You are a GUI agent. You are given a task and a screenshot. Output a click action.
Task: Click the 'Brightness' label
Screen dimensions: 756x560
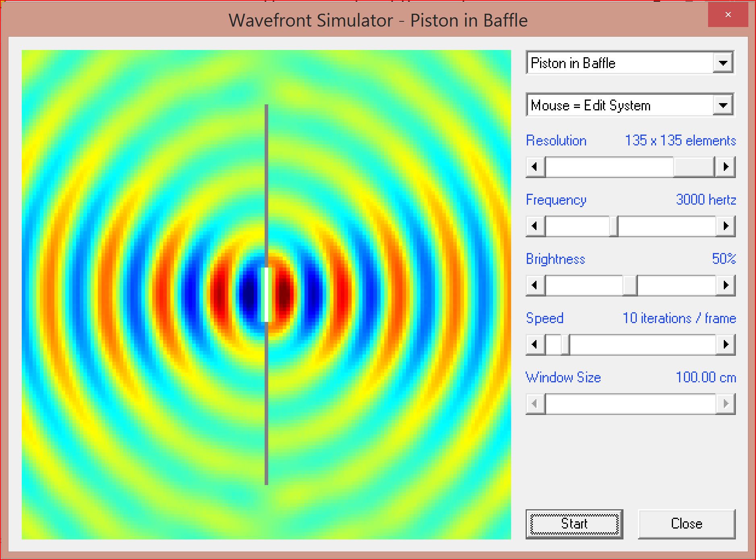(x=555, y=259)
